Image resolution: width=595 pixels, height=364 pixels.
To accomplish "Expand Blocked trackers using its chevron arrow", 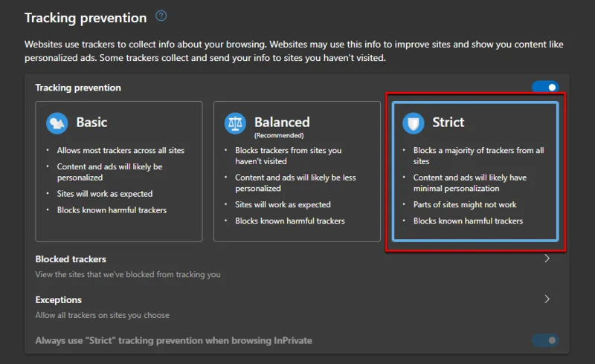I will point(547,259).
